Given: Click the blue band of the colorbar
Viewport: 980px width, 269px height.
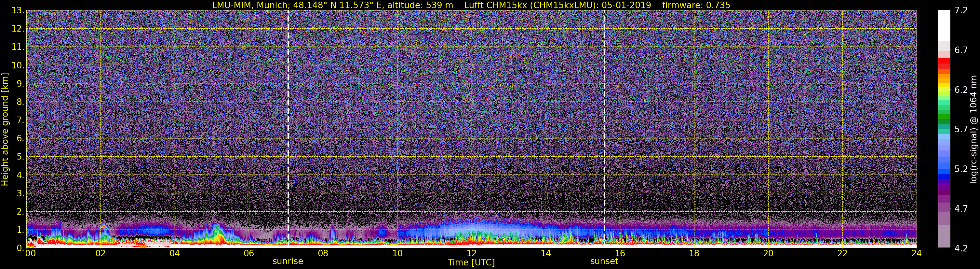Looking at the screenshot, I should pyautogui.click(x=944, y=171).
